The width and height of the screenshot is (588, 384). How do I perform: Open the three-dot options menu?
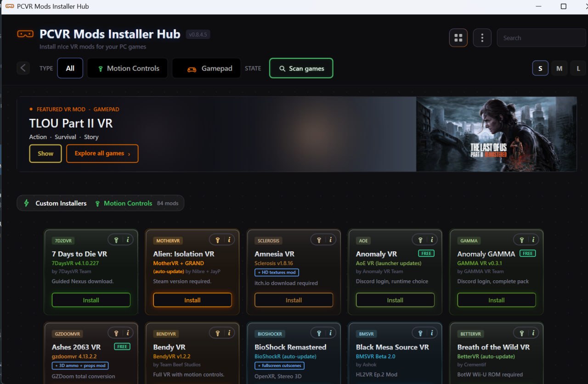click(482, 38)
